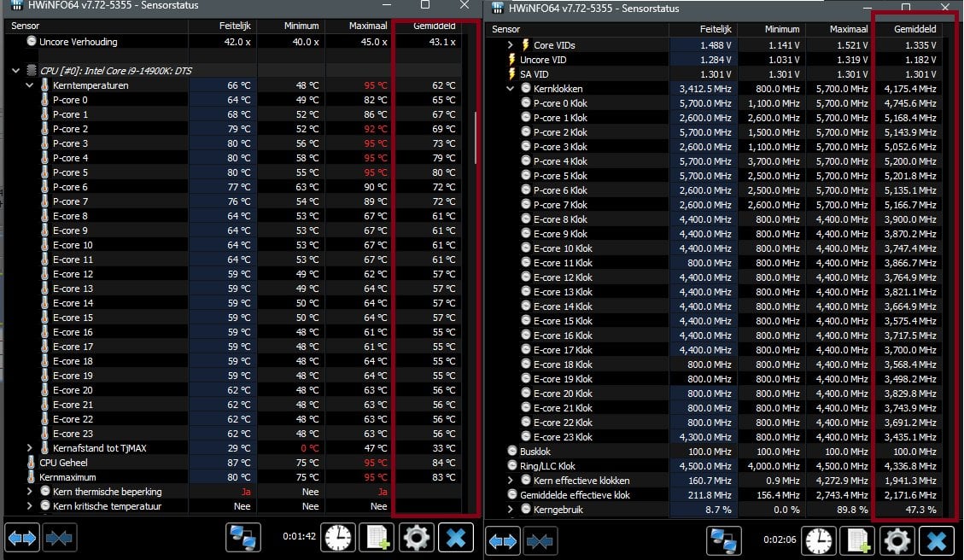Screen dimensions: 964x560
Task: Select the P-core 7 Klok row
Action: [714, 205]
